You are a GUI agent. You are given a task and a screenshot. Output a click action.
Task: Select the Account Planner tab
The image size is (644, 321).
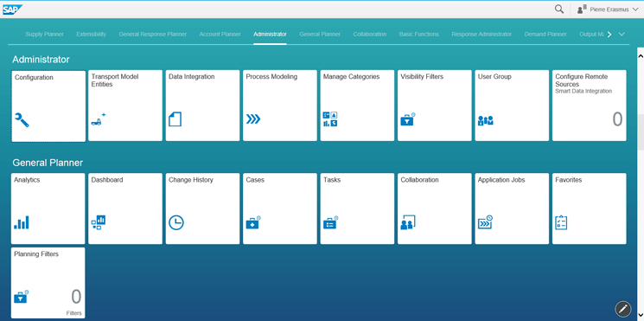point(220,34)
